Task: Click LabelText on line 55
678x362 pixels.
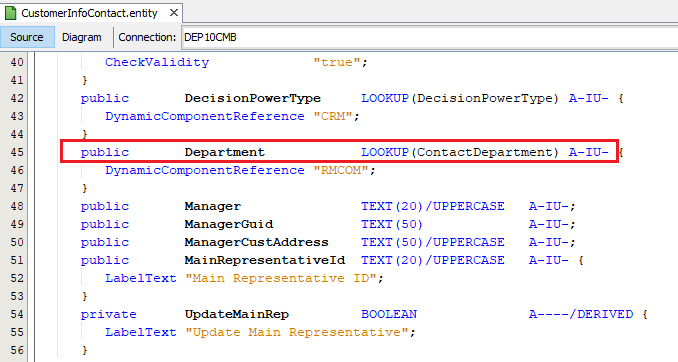Action: (x=141, y=333)
